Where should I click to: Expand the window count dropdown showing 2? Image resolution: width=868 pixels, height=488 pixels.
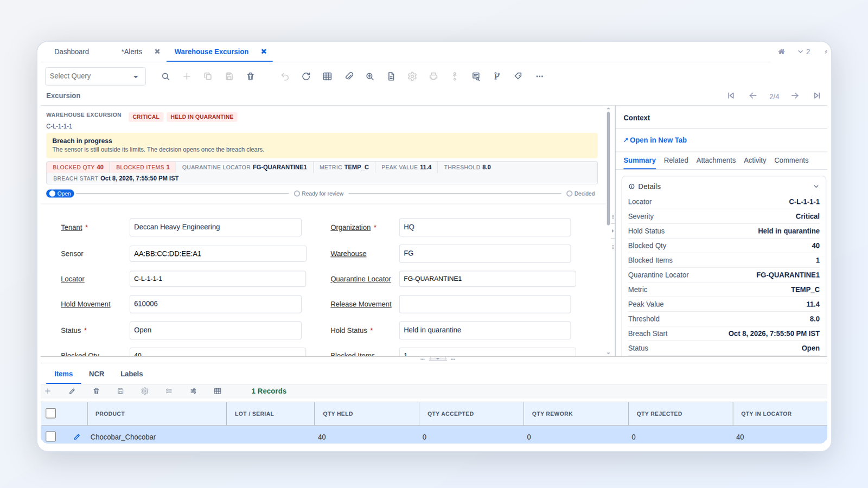coord(804,52)
